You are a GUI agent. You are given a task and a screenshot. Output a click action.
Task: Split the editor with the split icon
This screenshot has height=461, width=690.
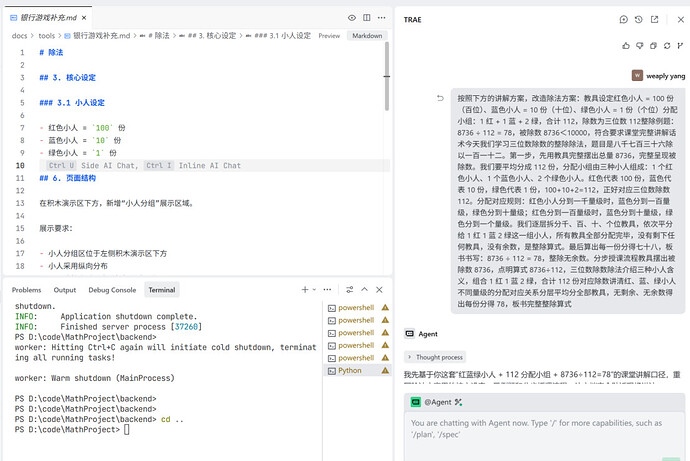point(367,18)
